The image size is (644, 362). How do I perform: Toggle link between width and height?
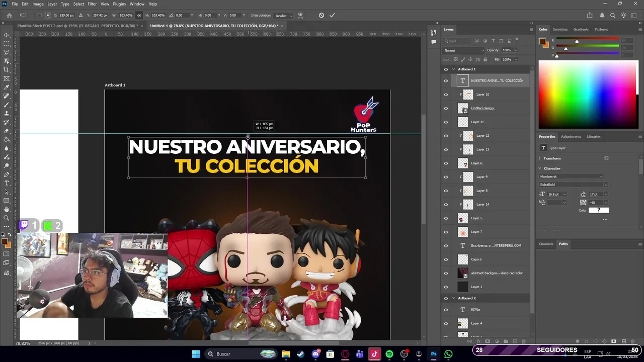click(x=139, y=15)
